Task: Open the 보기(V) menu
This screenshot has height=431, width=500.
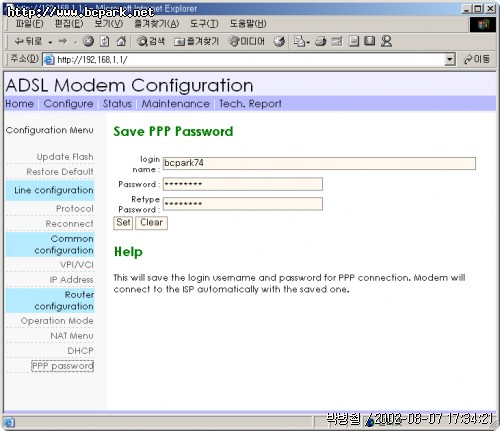Action: (x=109, y=24)
